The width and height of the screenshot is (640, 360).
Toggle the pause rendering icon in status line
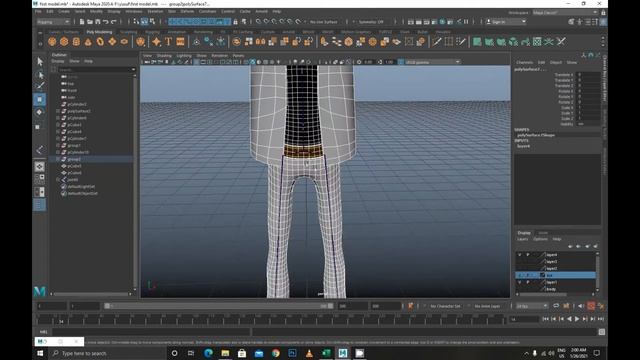466,22
